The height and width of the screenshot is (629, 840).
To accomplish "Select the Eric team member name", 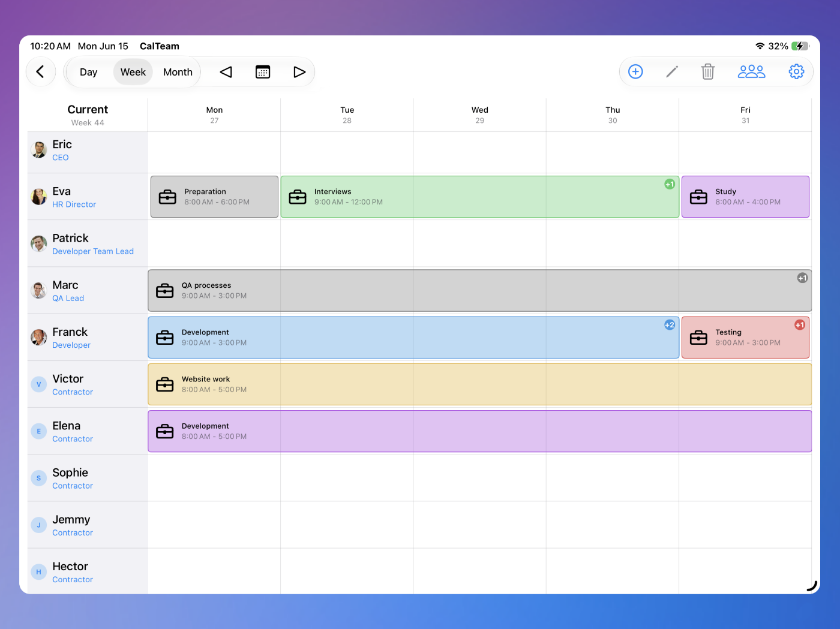I will 62,145.
